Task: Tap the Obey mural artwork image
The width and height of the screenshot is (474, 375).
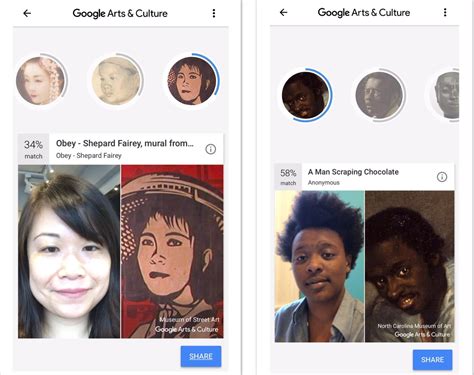Action: tap(172, 251)
